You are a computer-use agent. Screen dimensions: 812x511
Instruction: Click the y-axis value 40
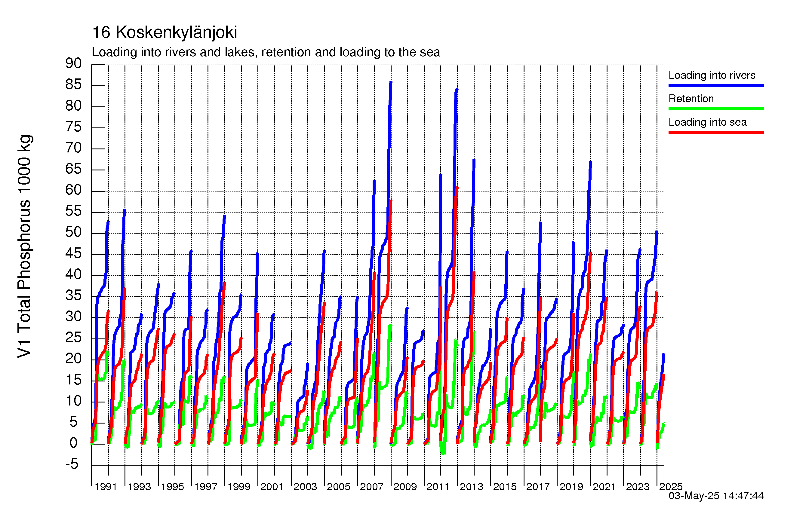pyautogui.click(x=73, y=274)
